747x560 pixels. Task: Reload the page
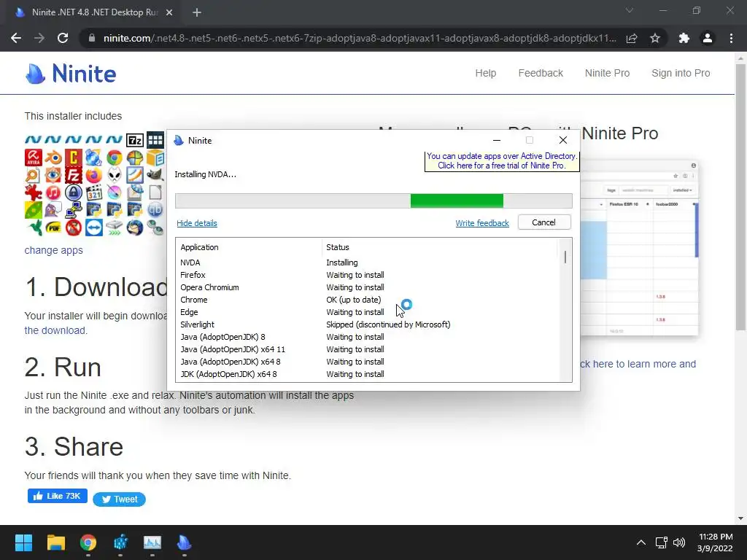coord(63,38)
